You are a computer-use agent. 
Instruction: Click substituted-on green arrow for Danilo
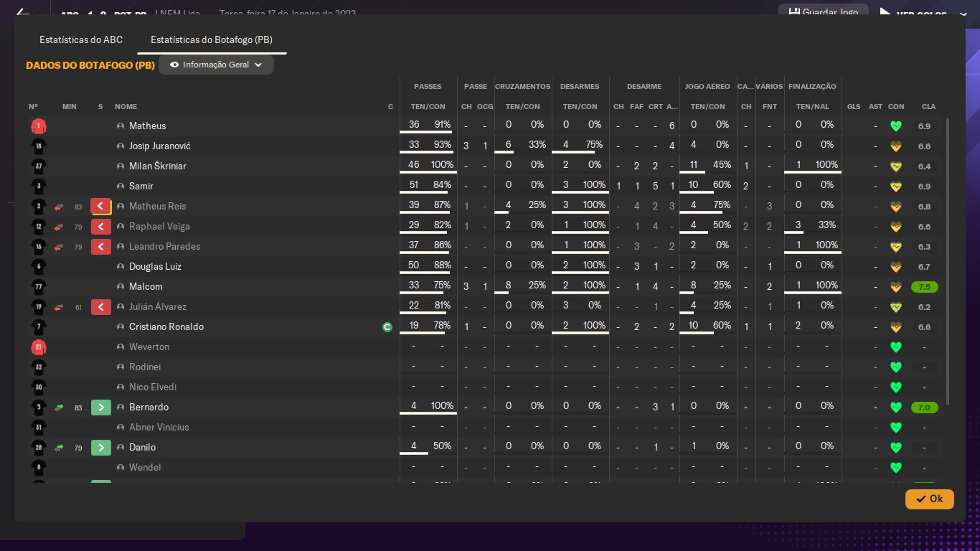[101, 448]
